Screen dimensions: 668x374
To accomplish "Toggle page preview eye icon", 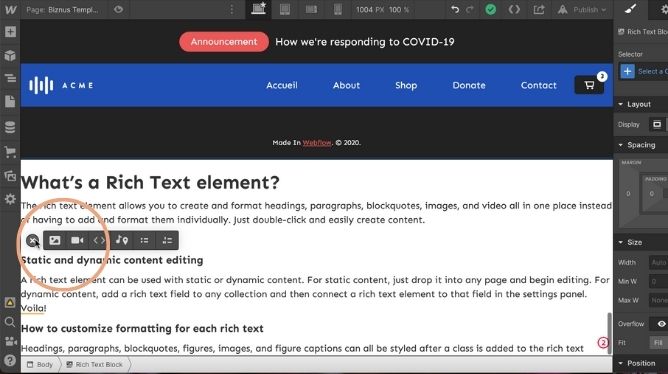I will tap(118, 9).
